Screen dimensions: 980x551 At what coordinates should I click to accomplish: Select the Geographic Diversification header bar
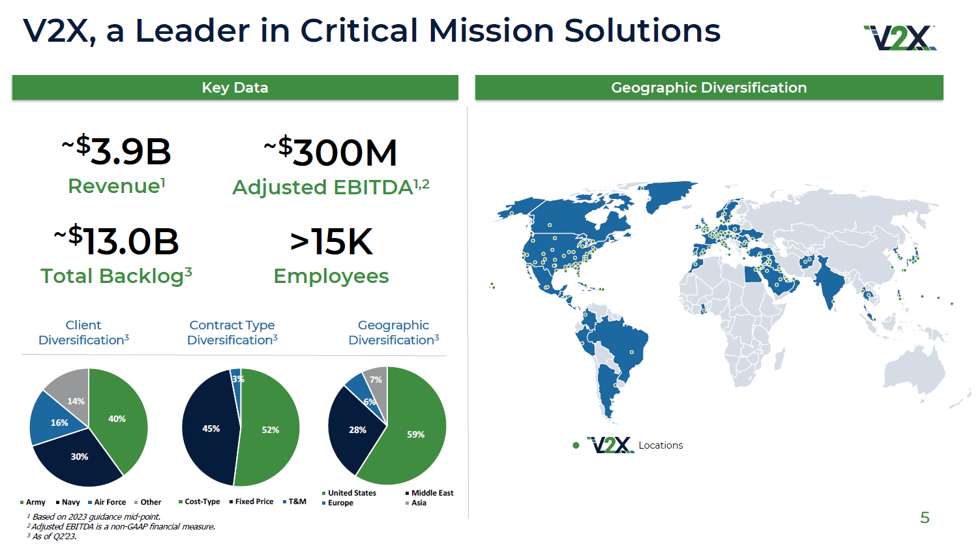[709, 87]
